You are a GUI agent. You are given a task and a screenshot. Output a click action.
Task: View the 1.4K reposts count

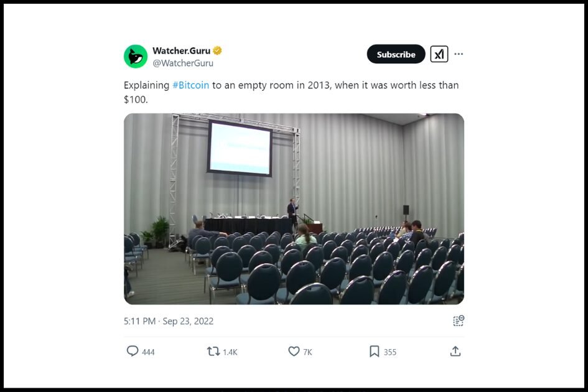point(229,352)
